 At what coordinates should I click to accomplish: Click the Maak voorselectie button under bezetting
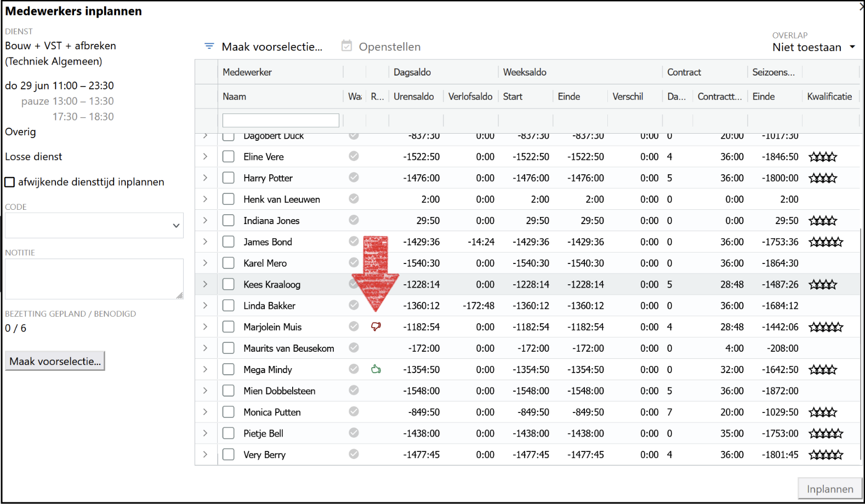coord(55,361)
